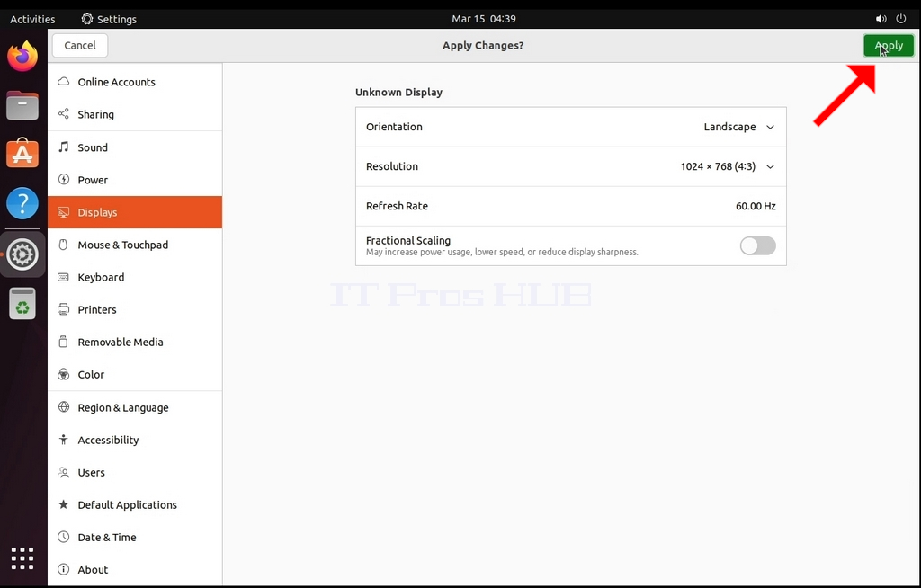921x588 pixels.
Task: Click the Refresh Rate 60.00 Hz value
Action: 756,206
